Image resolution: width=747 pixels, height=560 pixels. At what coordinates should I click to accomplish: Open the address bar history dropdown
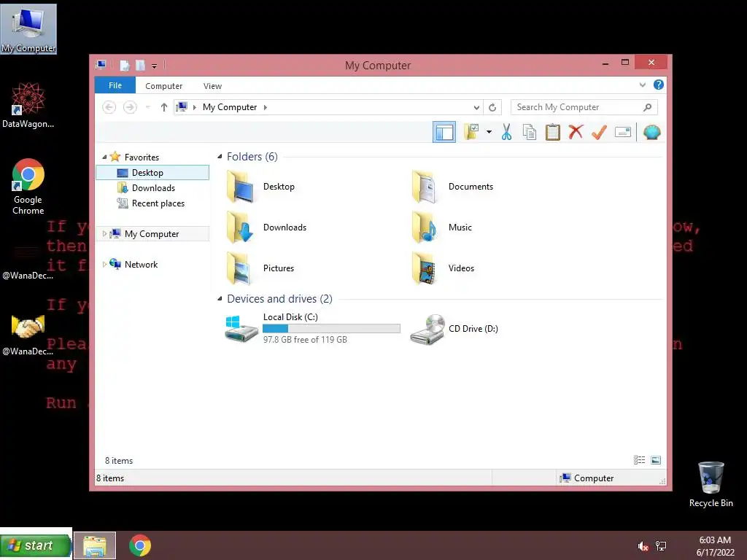pos(476,108)
